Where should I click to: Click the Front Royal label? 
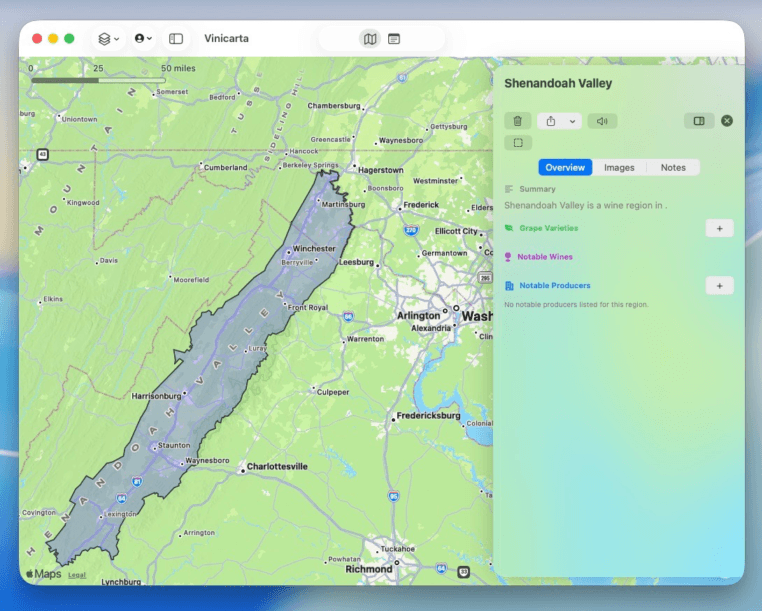point(308,308)
